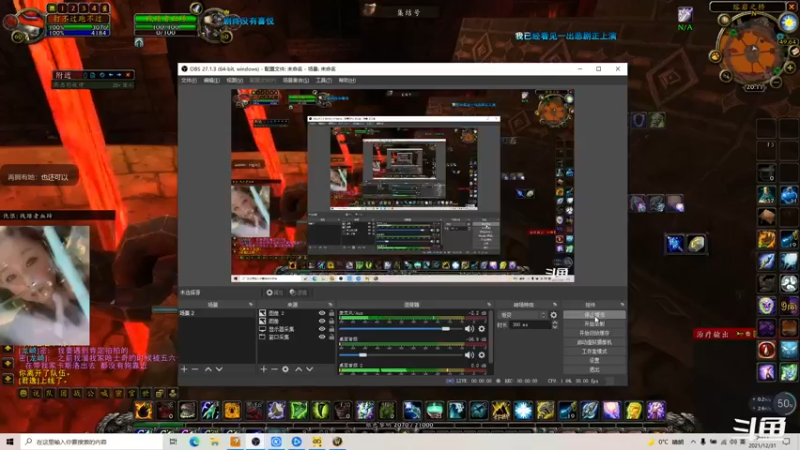Open Microsoft Edge from the taskbar
The height and width of the screenshot is (450, 800).
[x=194, y=442]
